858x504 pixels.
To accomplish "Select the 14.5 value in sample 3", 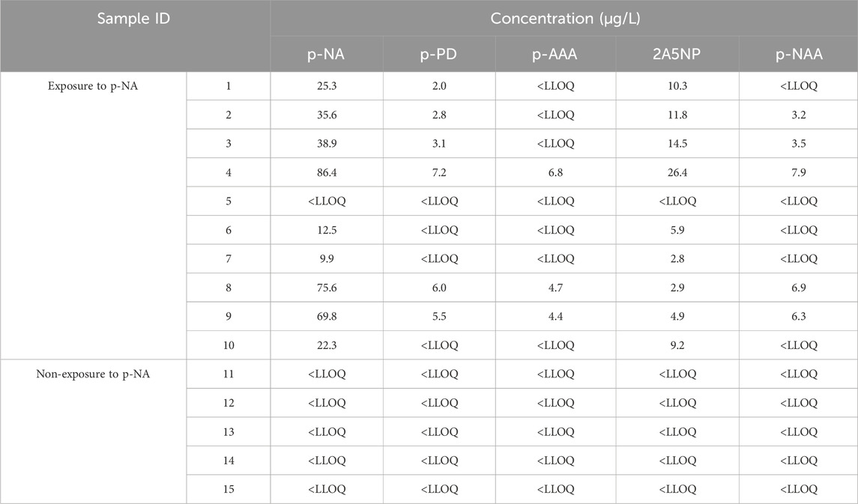I will click(677, 144).
